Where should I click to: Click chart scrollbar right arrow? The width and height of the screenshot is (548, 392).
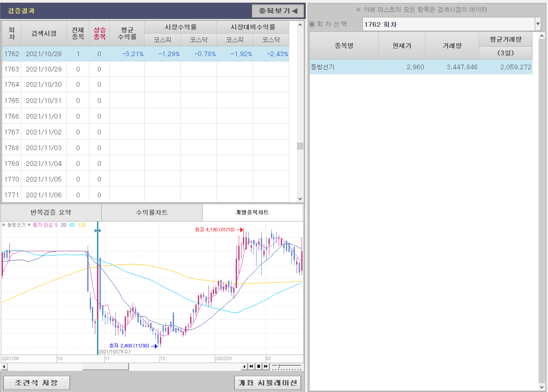pos(245,366)
